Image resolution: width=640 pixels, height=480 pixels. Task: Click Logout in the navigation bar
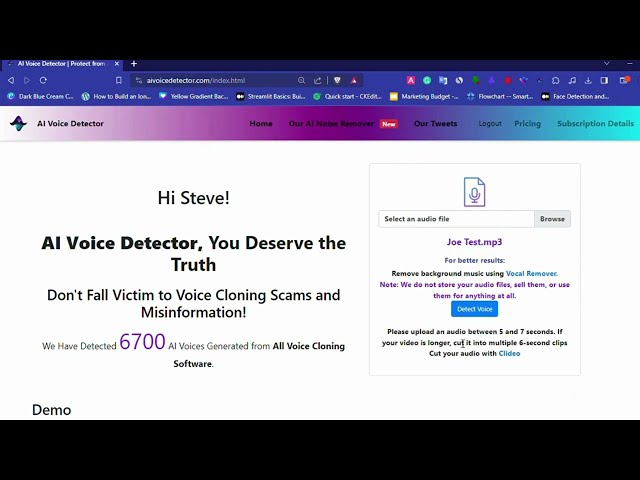click(x=490, y=124)
